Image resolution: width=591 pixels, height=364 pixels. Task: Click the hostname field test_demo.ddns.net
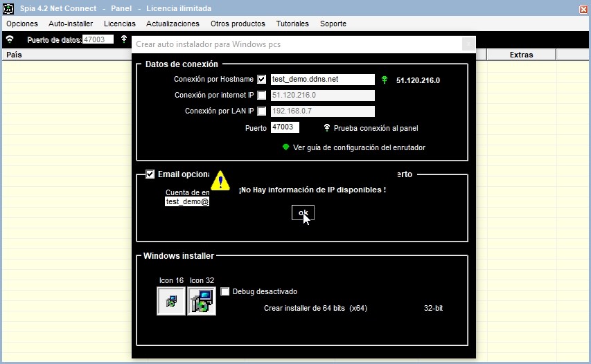[x=323, y=80]
